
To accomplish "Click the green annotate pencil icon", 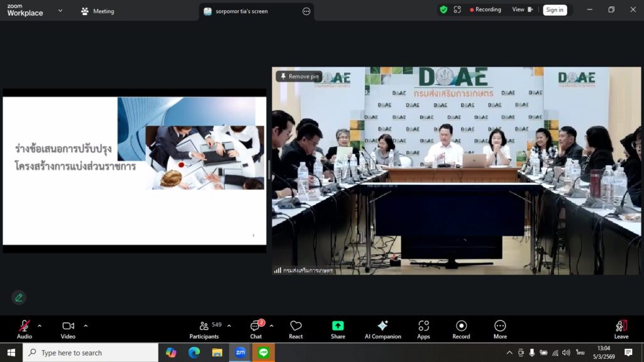I will pos(19,297).
